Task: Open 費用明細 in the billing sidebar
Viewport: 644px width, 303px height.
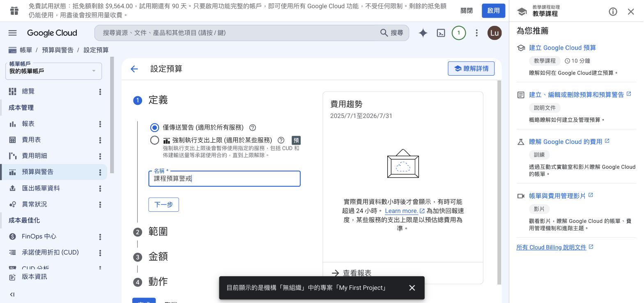Action: tap(34, 156)
